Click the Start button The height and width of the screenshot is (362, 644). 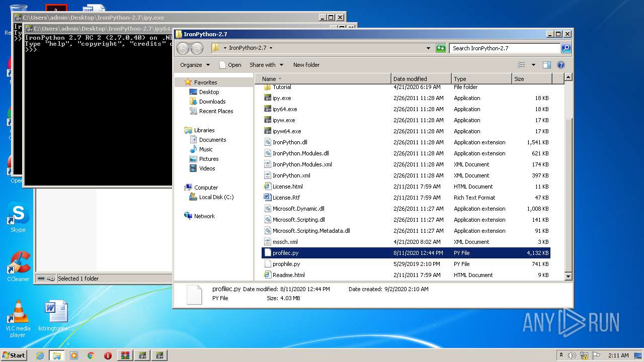coord(14,355)
